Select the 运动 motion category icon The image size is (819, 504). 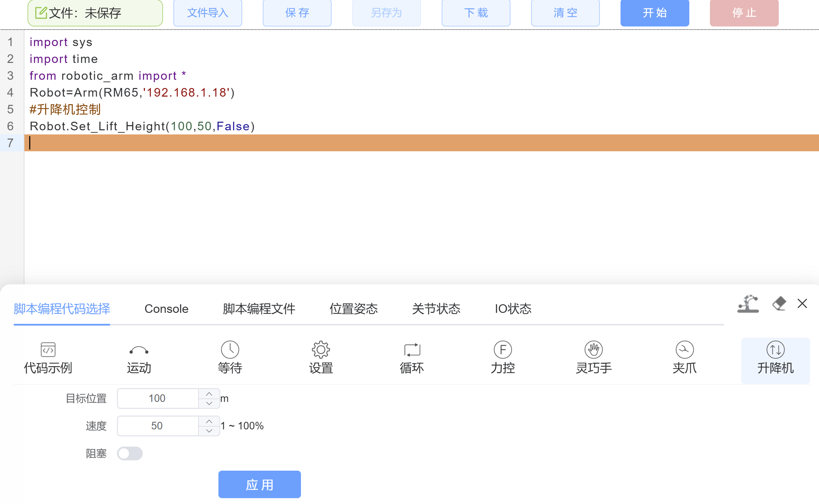pos(139,358)
